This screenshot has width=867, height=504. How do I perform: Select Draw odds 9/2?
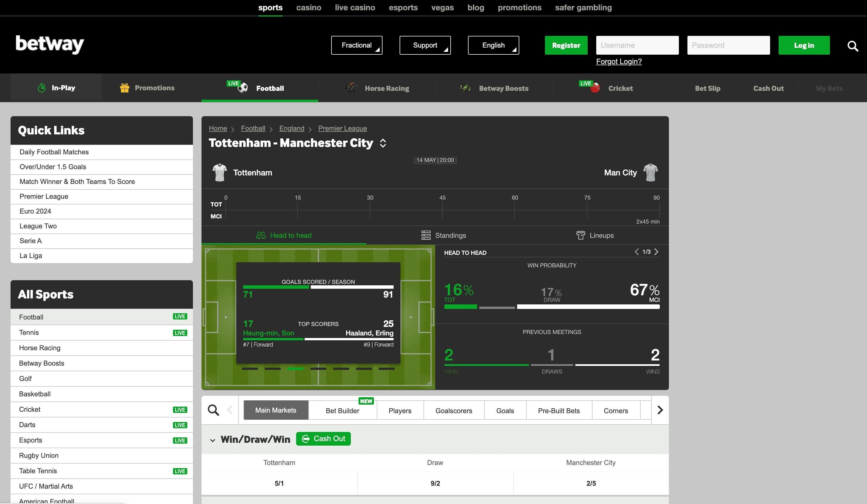[x=435, y=483]
